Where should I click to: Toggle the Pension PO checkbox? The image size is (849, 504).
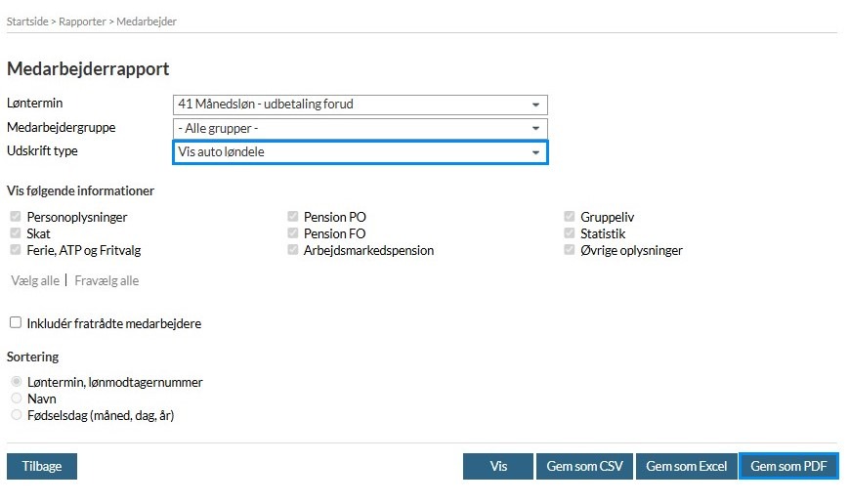(293, 217)
